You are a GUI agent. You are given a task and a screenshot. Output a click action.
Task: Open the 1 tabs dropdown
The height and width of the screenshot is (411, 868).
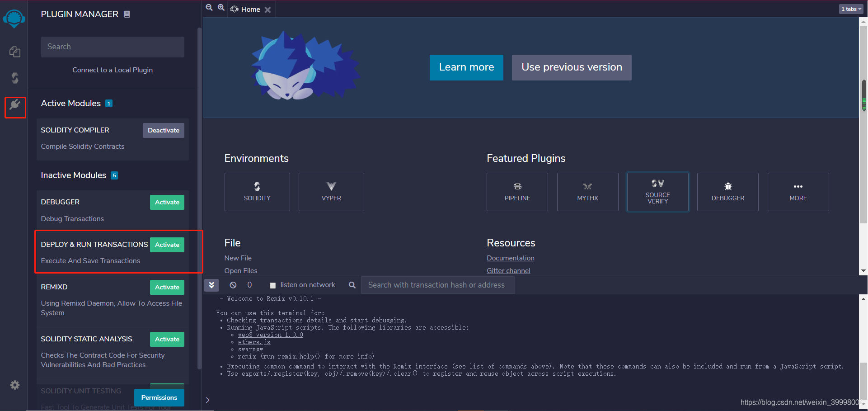pos(851,9)
